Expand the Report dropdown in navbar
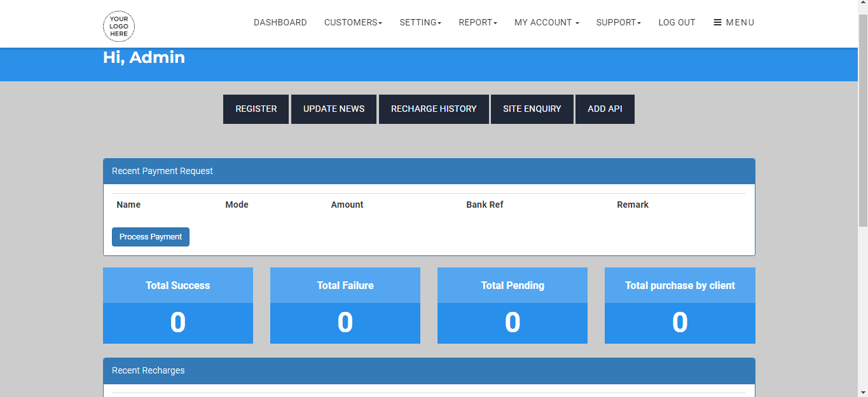The width and height of the screenshot is (868, 397). click(478, 22)
